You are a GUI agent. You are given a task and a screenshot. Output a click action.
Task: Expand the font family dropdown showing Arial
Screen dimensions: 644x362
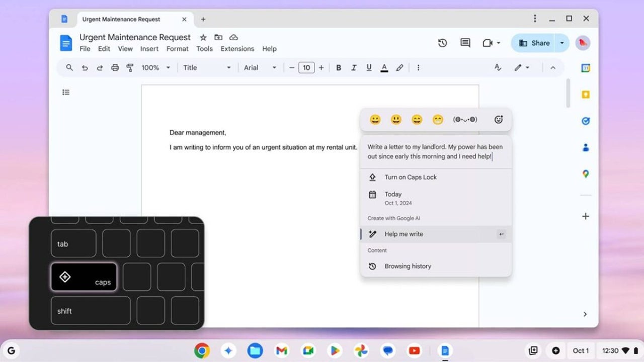click(260, 67)
